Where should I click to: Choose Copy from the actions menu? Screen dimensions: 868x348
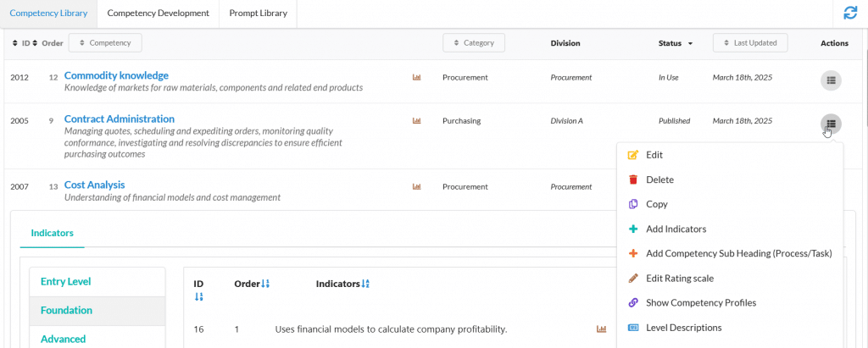[730, 204]
